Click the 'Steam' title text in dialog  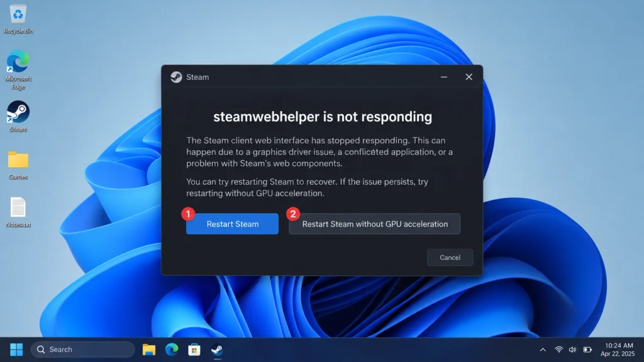tap(197, 77)
